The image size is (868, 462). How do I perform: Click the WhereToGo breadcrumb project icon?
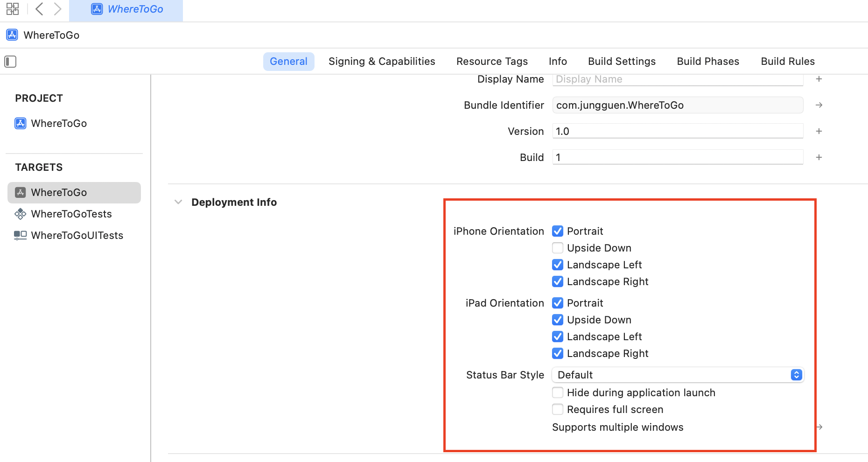12,35
